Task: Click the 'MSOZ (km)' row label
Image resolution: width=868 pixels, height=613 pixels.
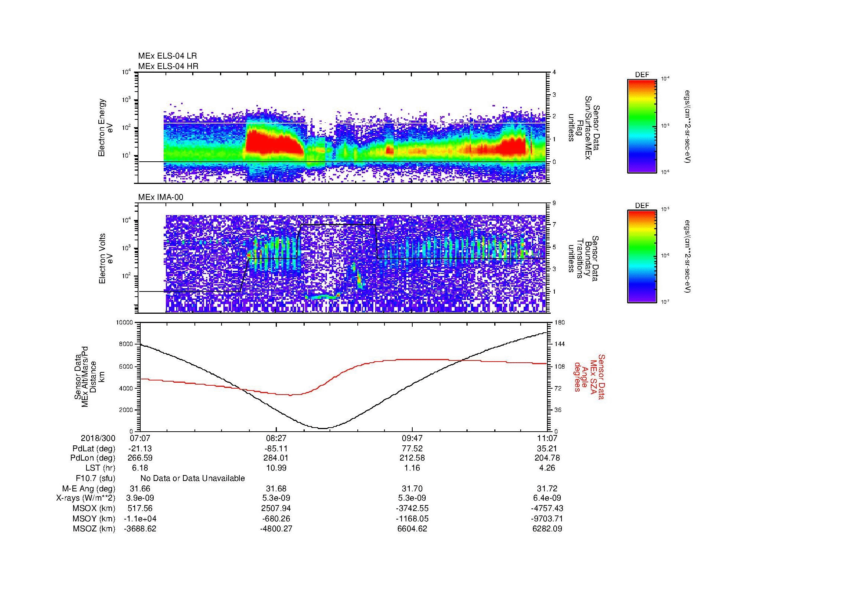Action: (94, 529)
